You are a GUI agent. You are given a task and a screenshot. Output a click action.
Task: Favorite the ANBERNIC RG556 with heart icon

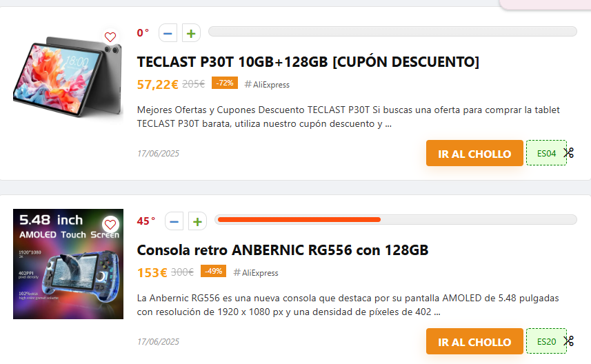pos(110,225)
